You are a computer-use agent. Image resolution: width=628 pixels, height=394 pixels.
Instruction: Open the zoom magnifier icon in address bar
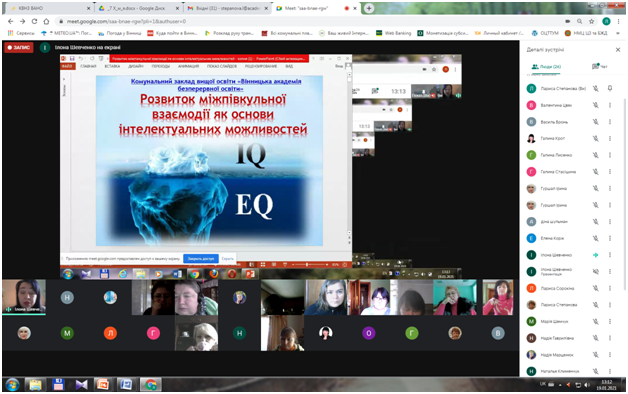point(580,21)
